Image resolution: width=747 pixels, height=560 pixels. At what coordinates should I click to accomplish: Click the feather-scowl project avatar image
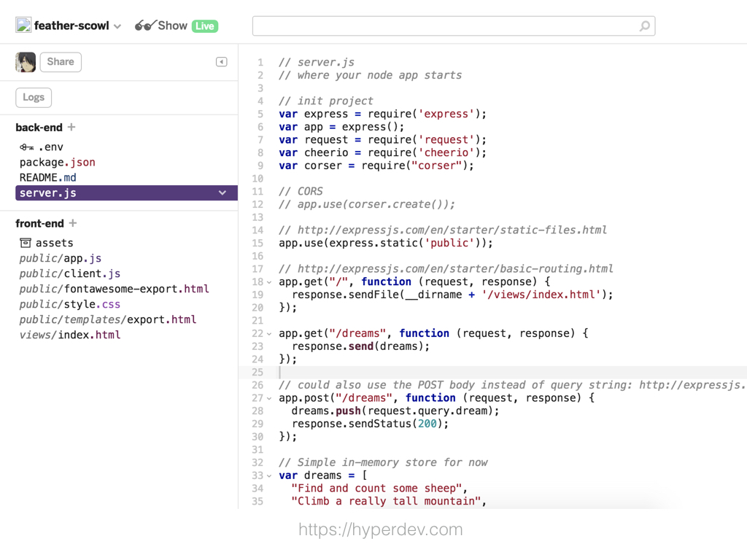pos(23,25)
